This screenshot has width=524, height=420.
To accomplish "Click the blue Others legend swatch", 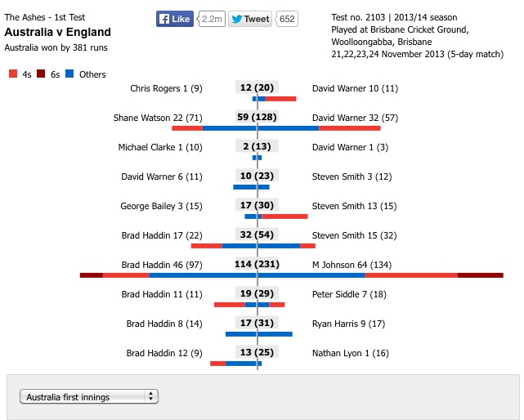I will pyautogui.click(x=69, y=74).
